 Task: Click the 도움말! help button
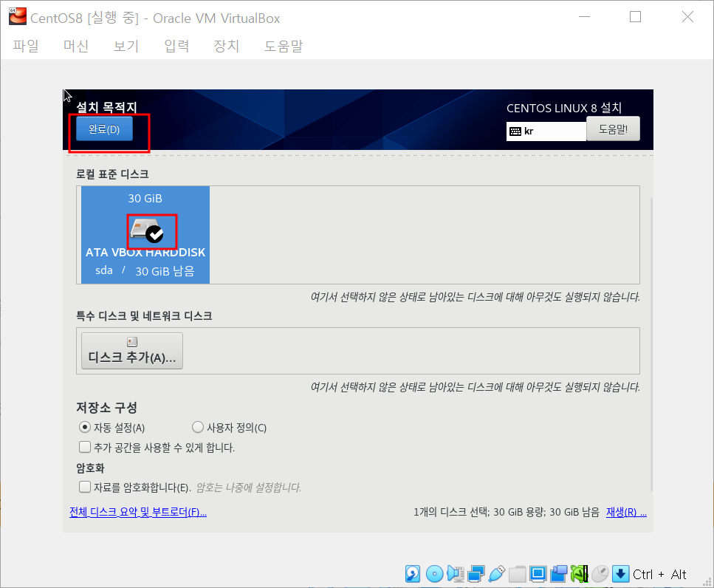point(613,129)
